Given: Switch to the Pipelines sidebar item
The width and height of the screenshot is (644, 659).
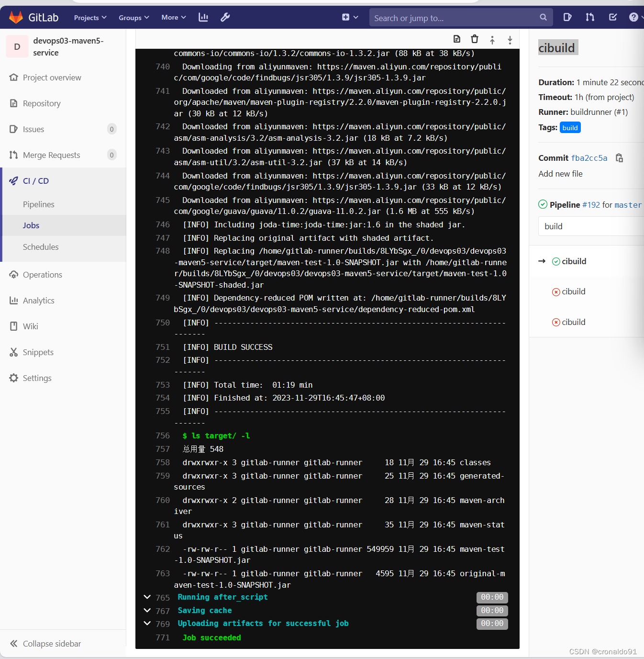Looking at the screenshot, I should click(x=38, y=204).
